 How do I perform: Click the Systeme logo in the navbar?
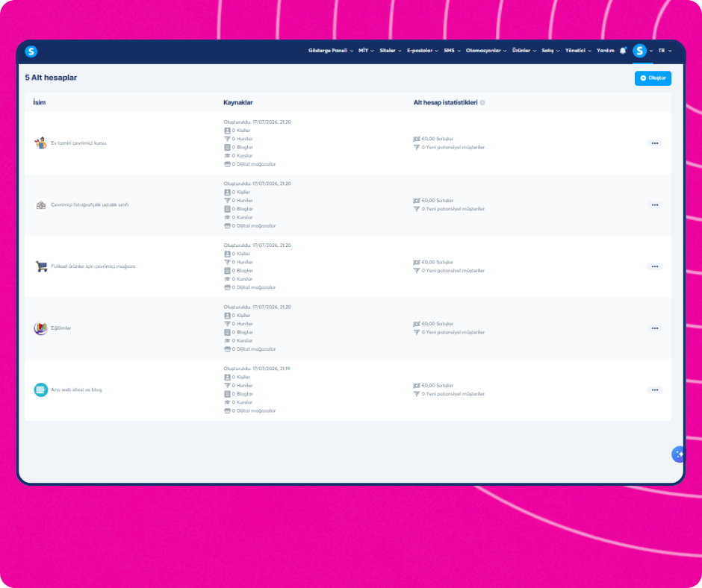[x=31, y=51]
